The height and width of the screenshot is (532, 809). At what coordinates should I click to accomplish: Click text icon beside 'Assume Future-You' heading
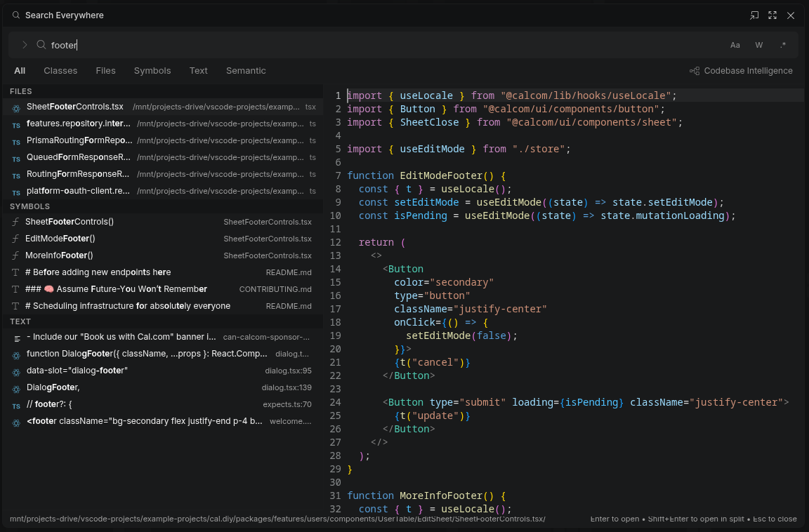tap(15, 289)
